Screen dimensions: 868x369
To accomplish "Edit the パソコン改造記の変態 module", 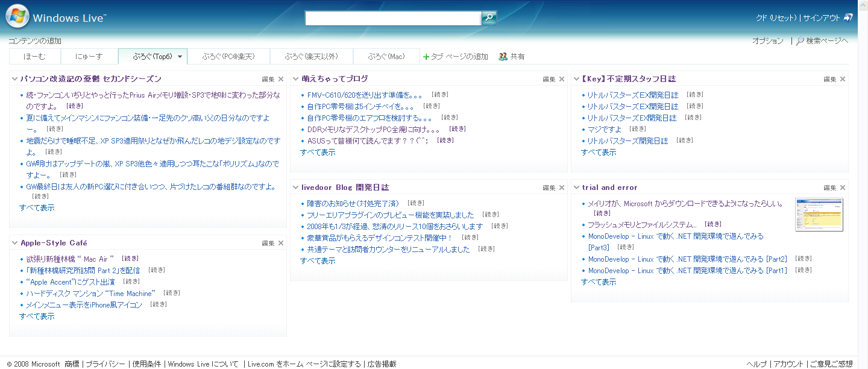I will tap(268, 79).
